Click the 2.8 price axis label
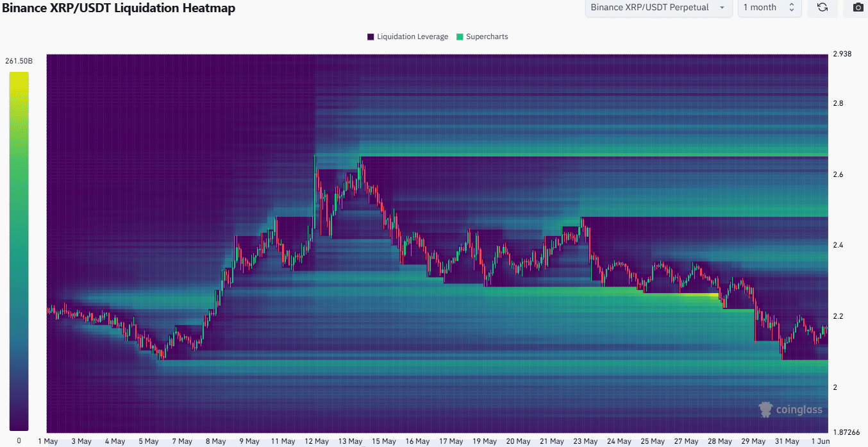Viewport: 868px width, 447px height. [x=837, y=103]
